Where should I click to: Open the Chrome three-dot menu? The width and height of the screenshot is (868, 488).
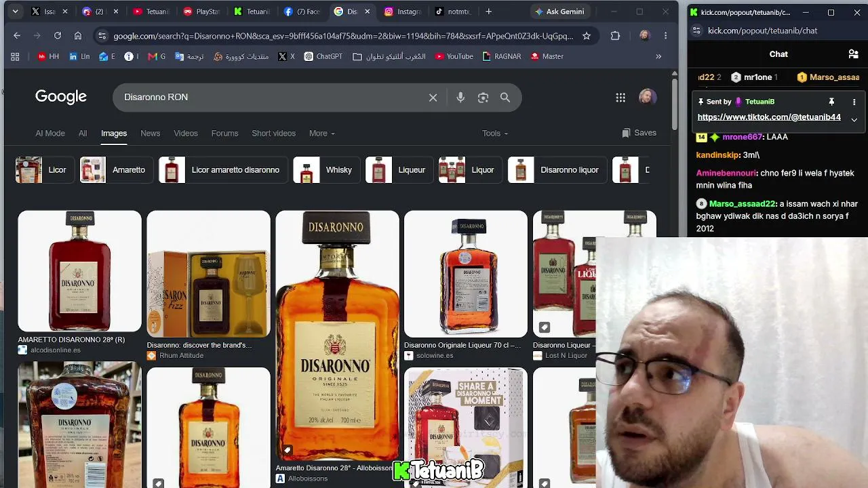tap(665, 36)
